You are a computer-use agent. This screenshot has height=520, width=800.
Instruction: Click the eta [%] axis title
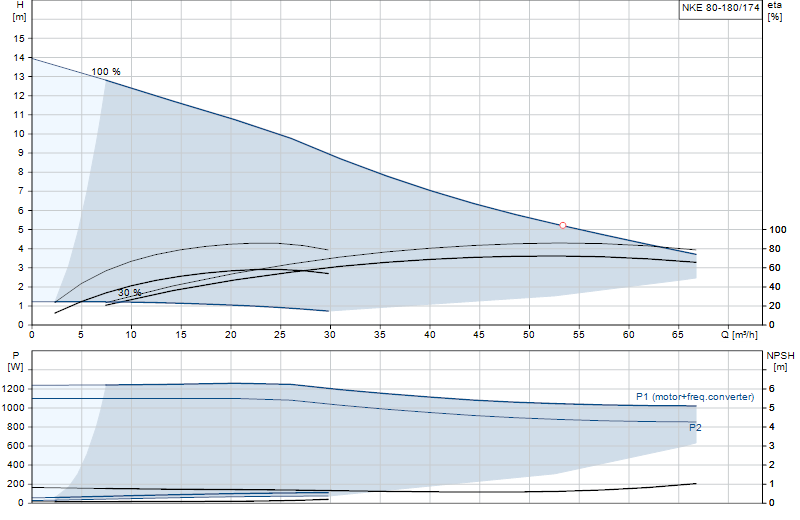774,11
